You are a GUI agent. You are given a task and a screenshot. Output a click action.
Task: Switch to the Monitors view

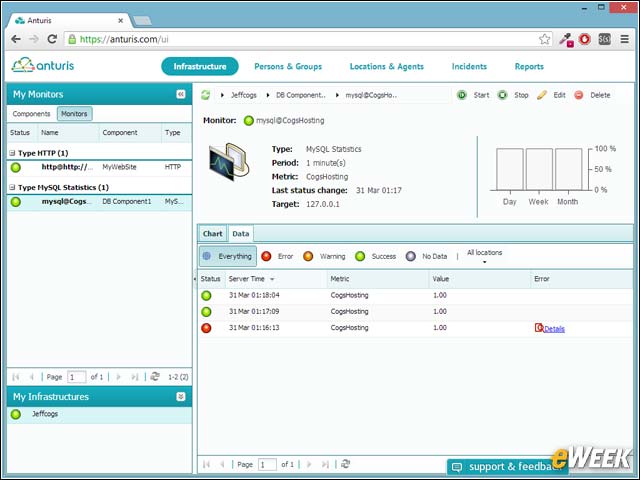point(74,114)
